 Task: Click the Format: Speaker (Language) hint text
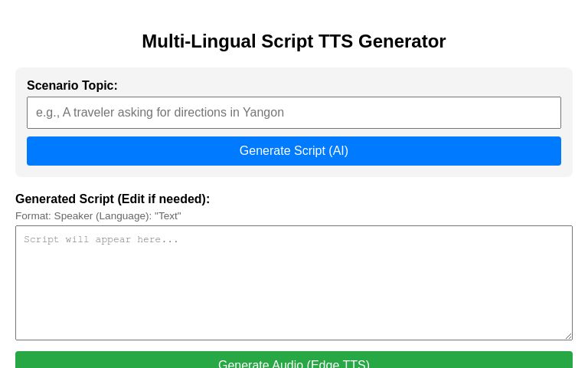point(98,216)
